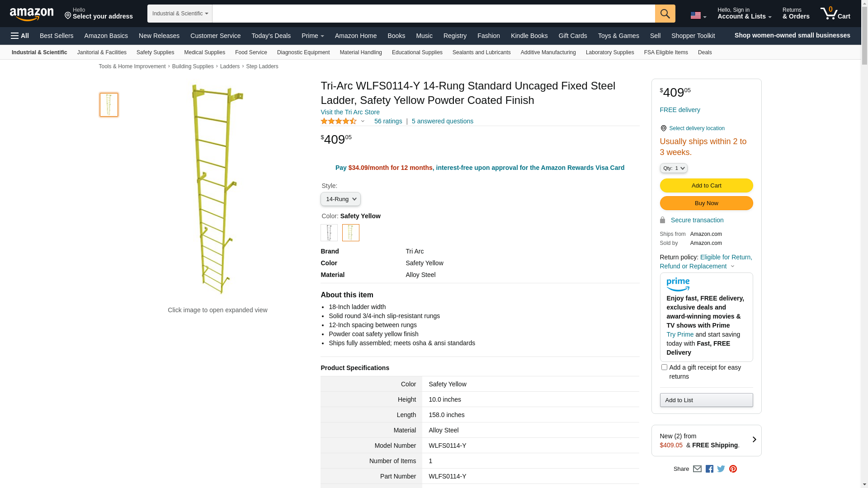Share the ladder on Twitter
Screen dimensions: 868x488
[721, 469]
